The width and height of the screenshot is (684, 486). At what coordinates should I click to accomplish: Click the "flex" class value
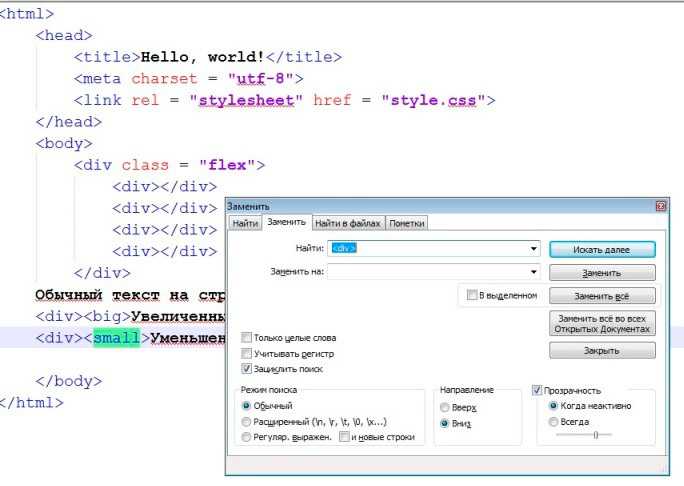pos(227,165)
